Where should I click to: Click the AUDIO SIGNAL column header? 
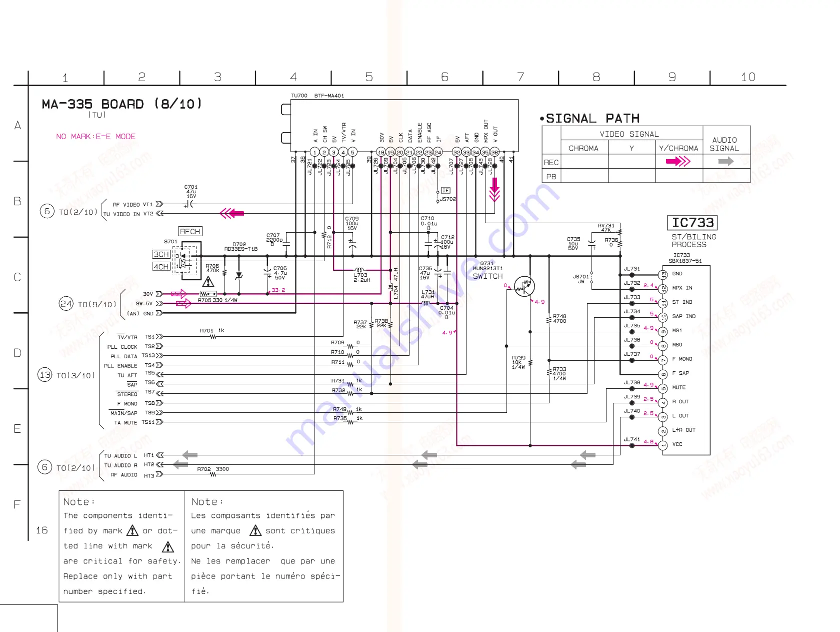724,144
